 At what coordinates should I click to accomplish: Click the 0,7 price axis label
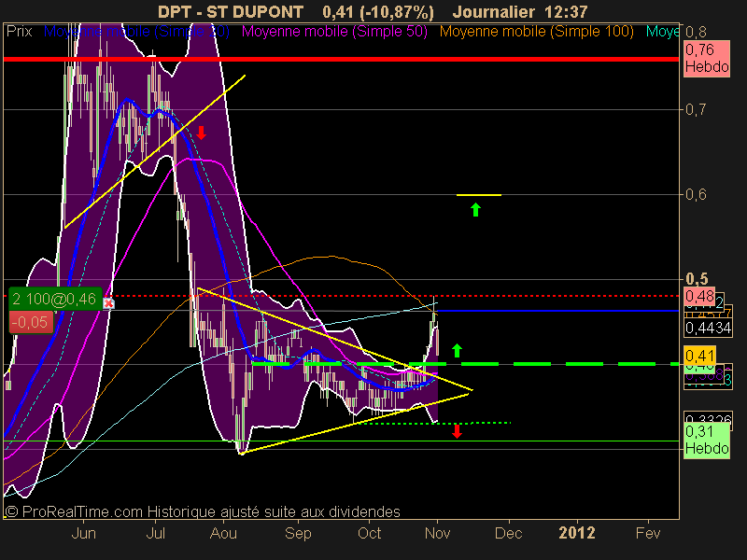pyautogui.click(x=696, y=109)
